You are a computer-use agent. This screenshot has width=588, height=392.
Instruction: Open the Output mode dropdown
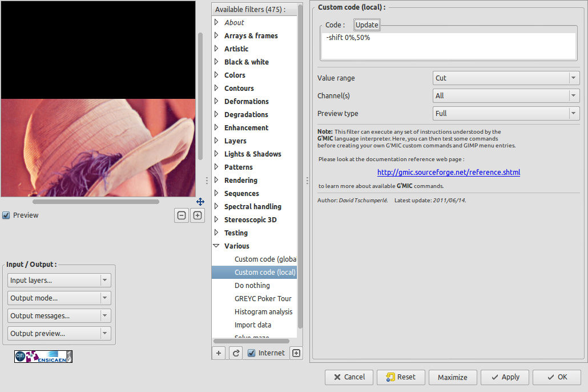pyautogui.click(x=59, y=298)
